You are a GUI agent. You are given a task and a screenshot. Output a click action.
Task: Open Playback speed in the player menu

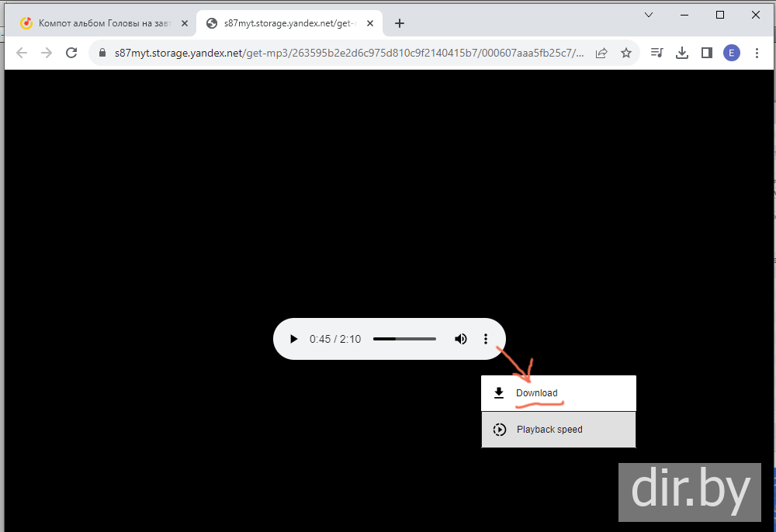(x=558, y=430)
